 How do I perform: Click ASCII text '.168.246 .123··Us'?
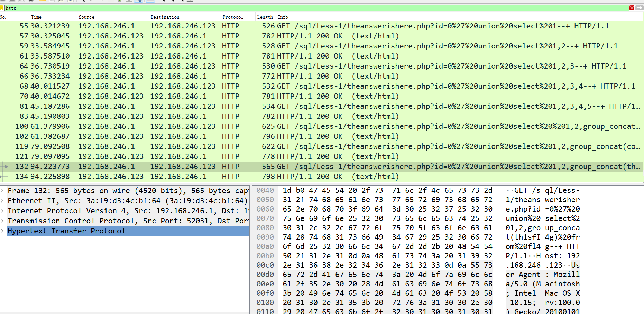pyautogui.click(x=543, y=265)
